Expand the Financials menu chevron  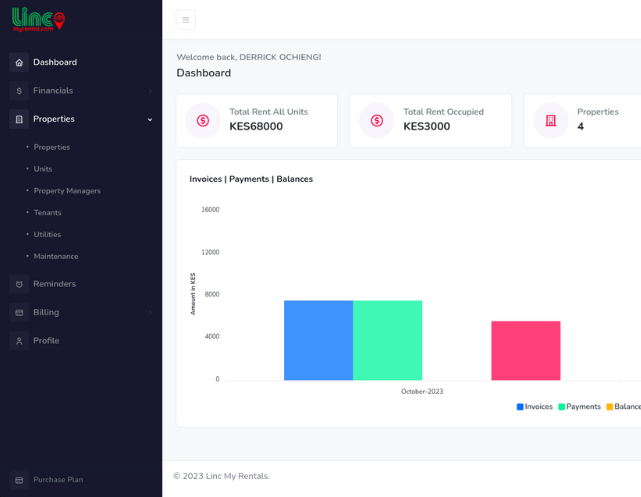click(x=150, y=91)
